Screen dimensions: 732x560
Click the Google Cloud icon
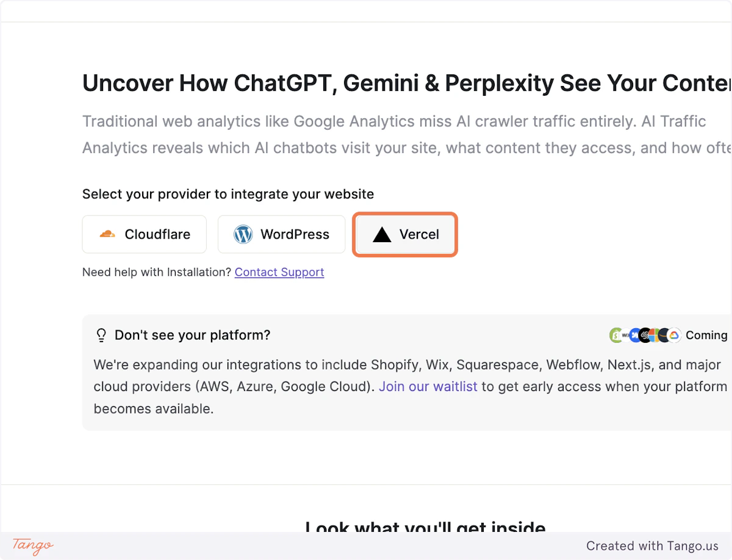tap(674, 335)
